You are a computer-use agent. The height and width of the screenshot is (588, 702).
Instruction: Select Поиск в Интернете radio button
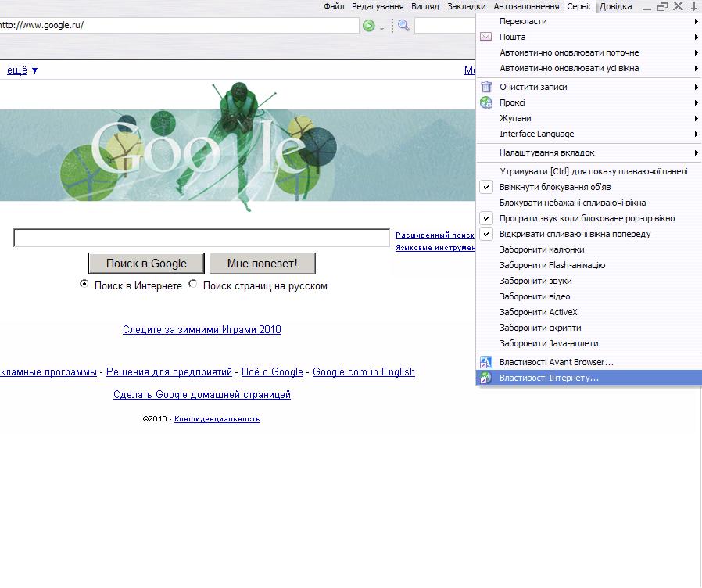[x=84, y=284]
